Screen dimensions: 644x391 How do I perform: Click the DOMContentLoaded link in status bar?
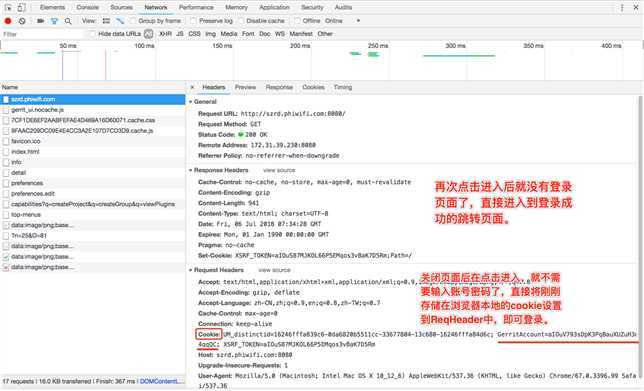[161, 381]
